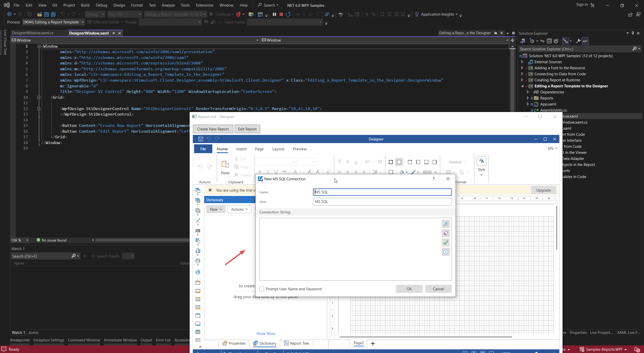Toggle Solution Explorer auto hide pin
This screenshot has width=644, height=353.
[633, 33]
